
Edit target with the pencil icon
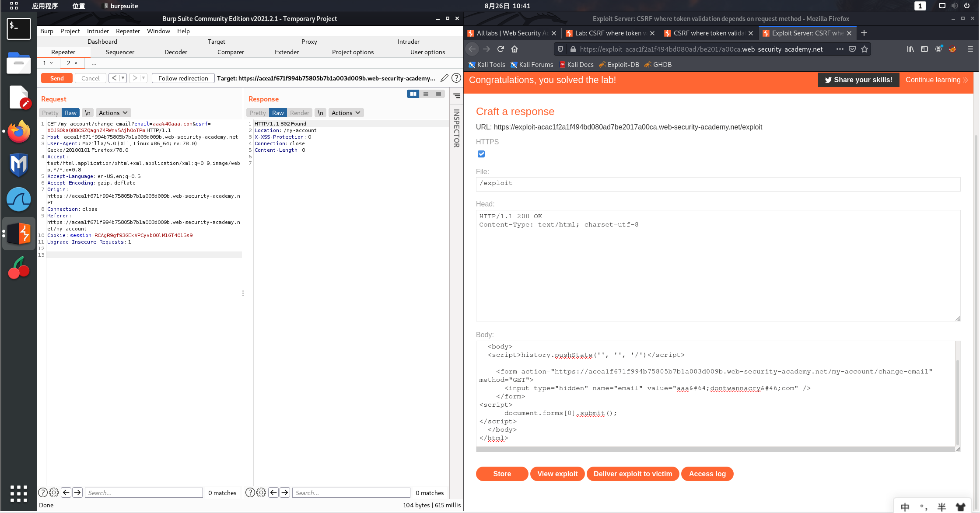[x=444, y=78]
